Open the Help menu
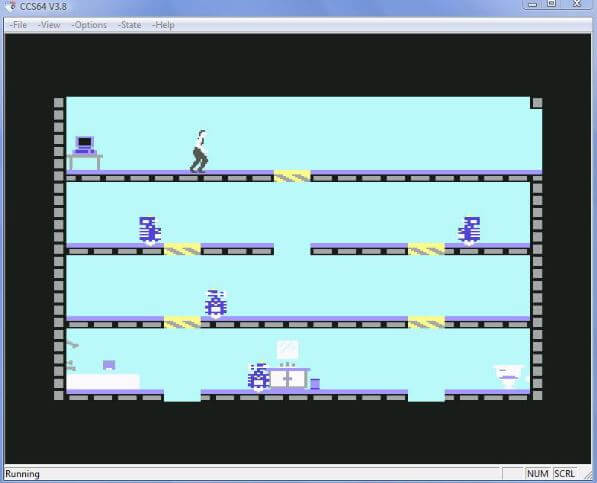The image size is (597, 483). coord(163,25)
